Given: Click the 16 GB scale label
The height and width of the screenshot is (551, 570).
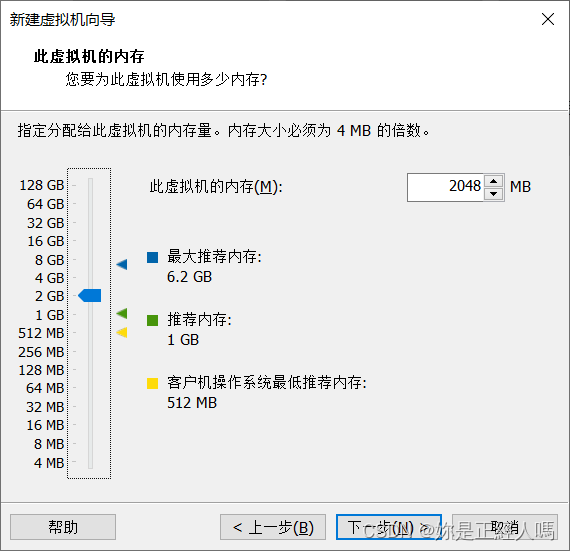Looking at the screenshot, I should (46, 241).
